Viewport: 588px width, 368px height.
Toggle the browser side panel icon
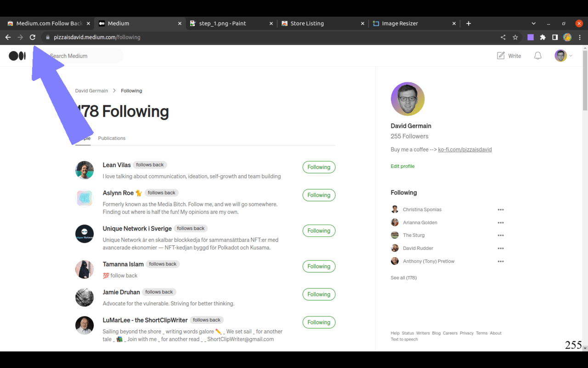555,37
